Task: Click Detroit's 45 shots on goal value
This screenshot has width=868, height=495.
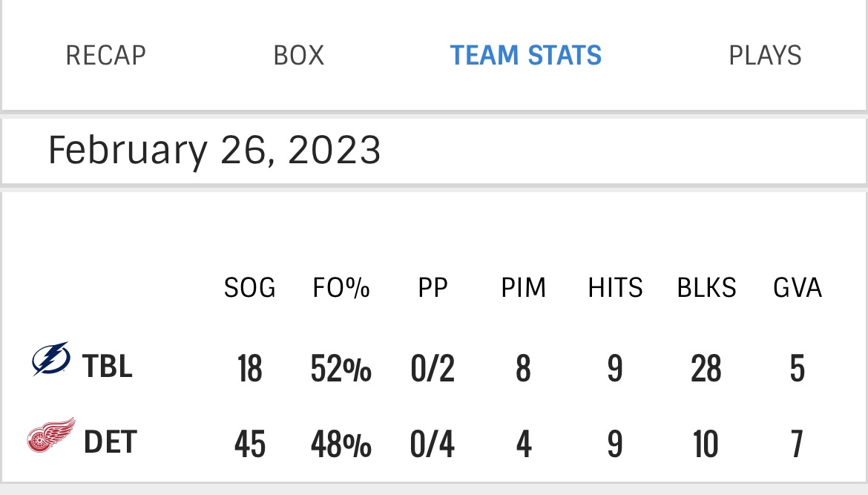Action: (250, 444)
